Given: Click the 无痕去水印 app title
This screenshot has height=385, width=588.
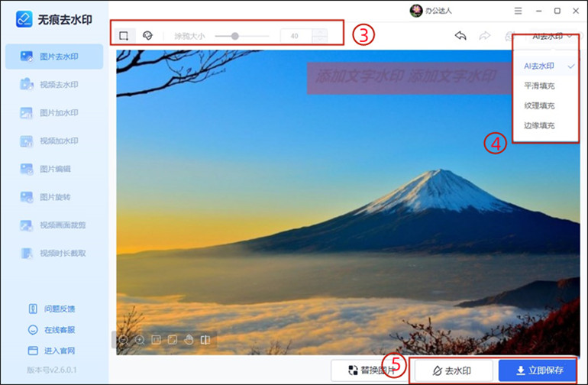Looking at the screenshot, I should (65, 20).
